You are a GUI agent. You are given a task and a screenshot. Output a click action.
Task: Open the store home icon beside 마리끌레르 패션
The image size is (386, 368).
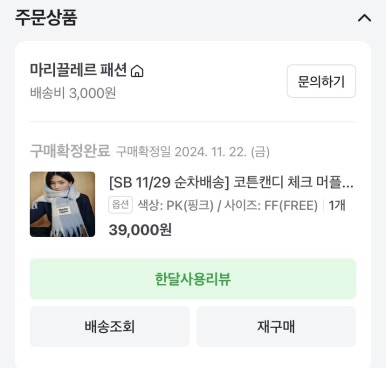click(137, 71)
